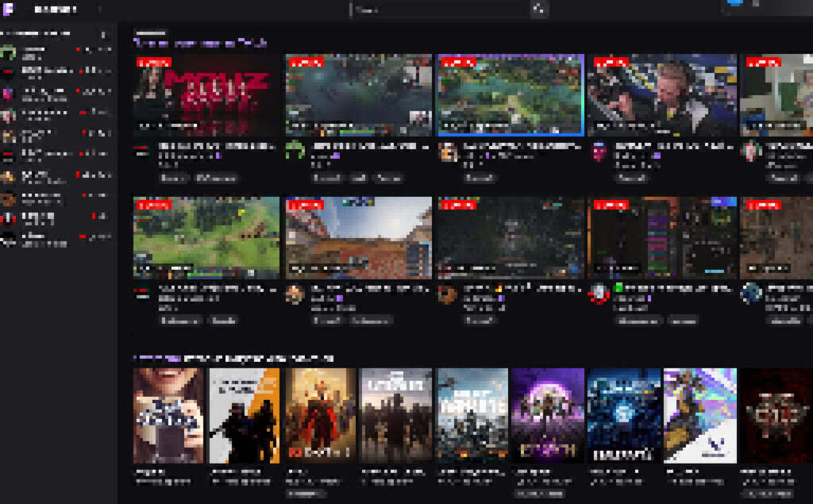Focus the search input in the top bar
Screen dimensions: 813x504
point(441,10)
